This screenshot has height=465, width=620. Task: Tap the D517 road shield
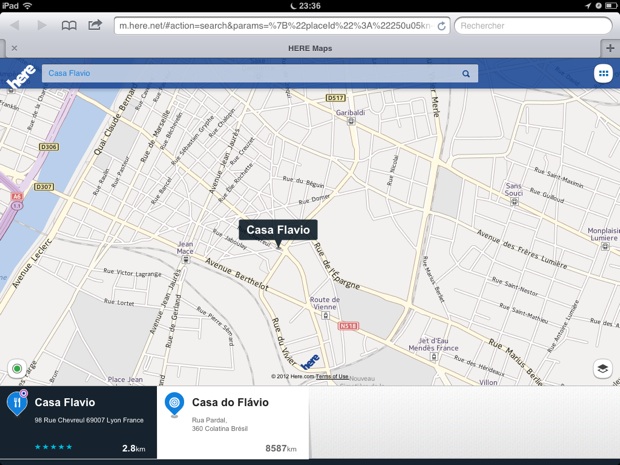coord(336,98)
